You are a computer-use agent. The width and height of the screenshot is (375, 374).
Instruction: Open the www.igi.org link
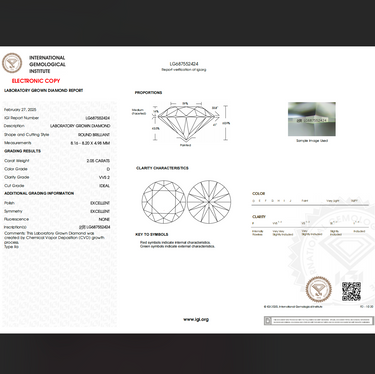196,319
